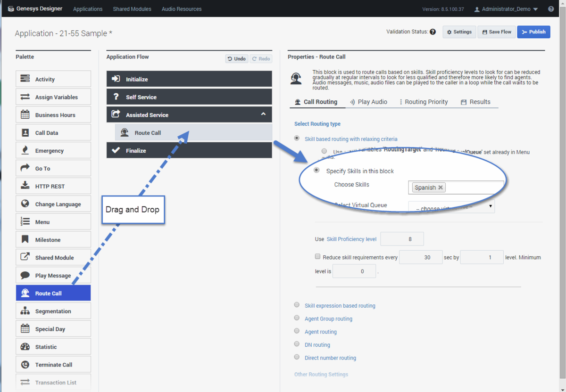This screenshot has width=566, height=392.
Task: Click the Route Call headset icon in Palette
Action: (25, 293)
